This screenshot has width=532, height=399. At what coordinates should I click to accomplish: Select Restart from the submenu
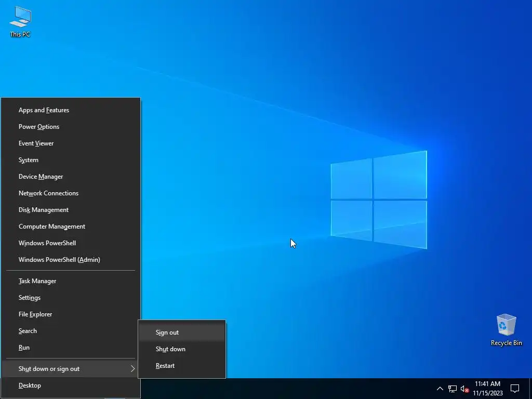182,366
